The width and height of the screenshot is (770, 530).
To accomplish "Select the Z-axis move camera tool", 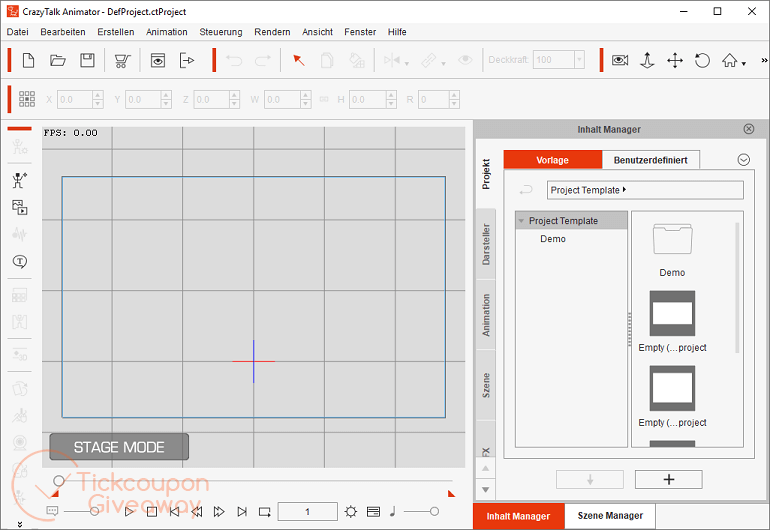I will coord(647,60).
